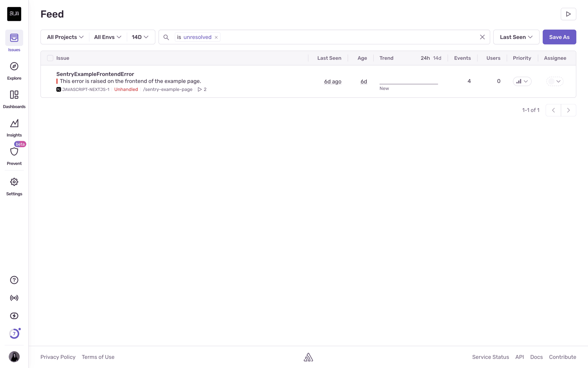588x368 pixels.
Task: Click the play button in page header
Action: coord(568,14)
